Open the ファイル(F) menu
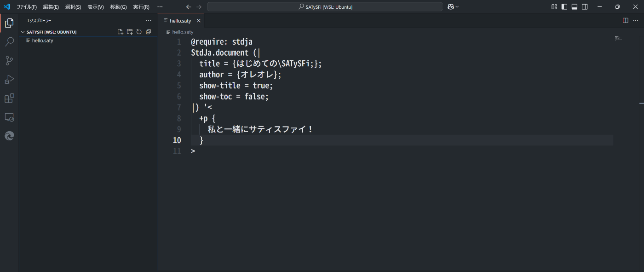 [x=27, y=7]
